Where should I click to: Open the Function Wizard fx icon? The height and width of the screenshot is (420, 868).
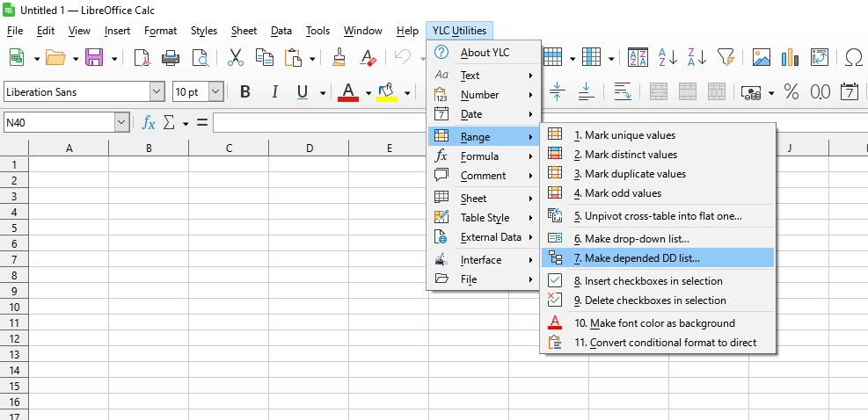click(149, 123)
